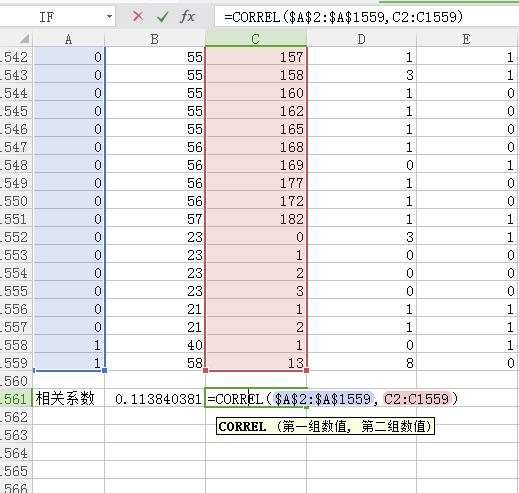Select cell B1558 with value 40
The image size is (519, 493).
pos(155,345)
